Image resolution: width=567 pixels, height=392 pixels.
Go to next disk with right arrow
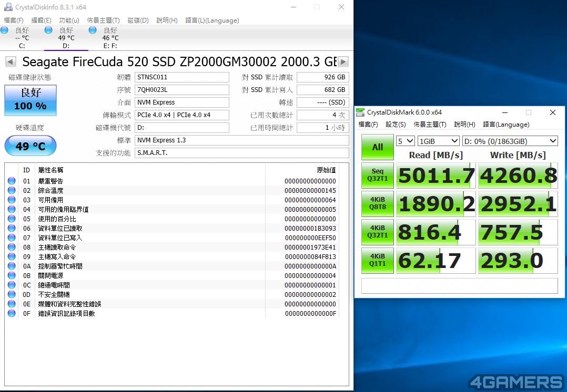click(x=343, y=62)
